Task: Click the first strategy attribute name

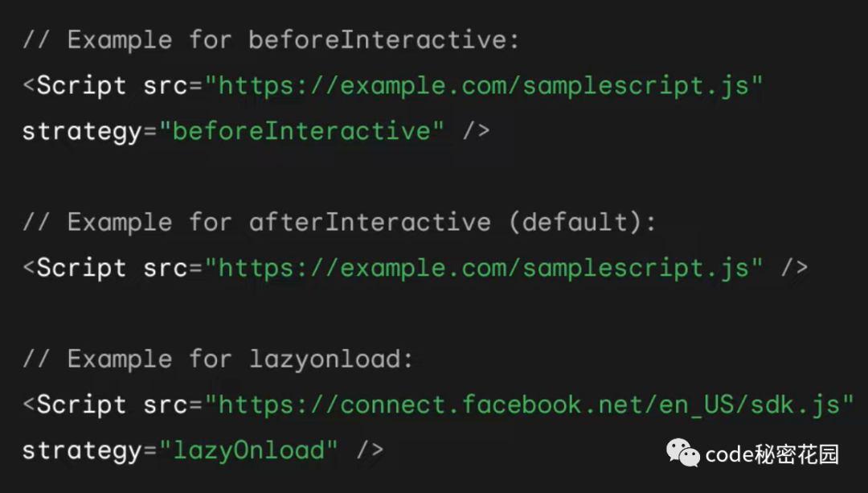Action: click(82, 133)
